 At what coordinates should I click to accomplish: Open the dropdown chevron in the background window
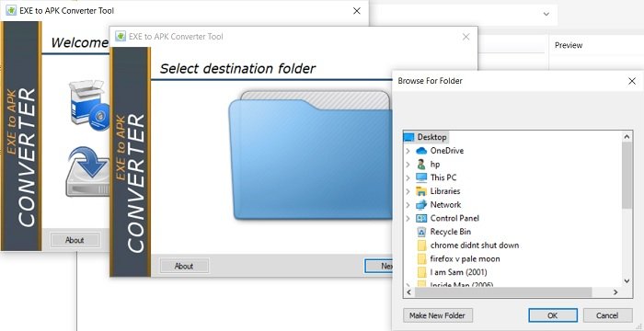[546, 14]
